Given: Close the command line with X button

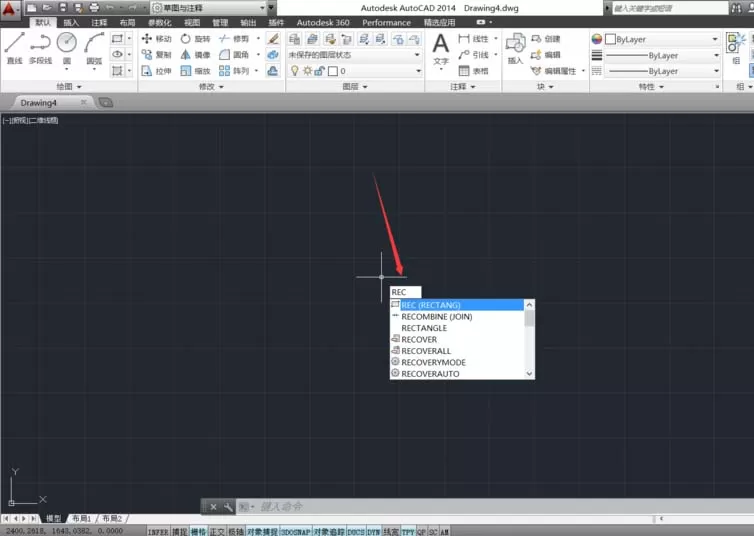Looking at the screenshot, I should coord(214,507).
